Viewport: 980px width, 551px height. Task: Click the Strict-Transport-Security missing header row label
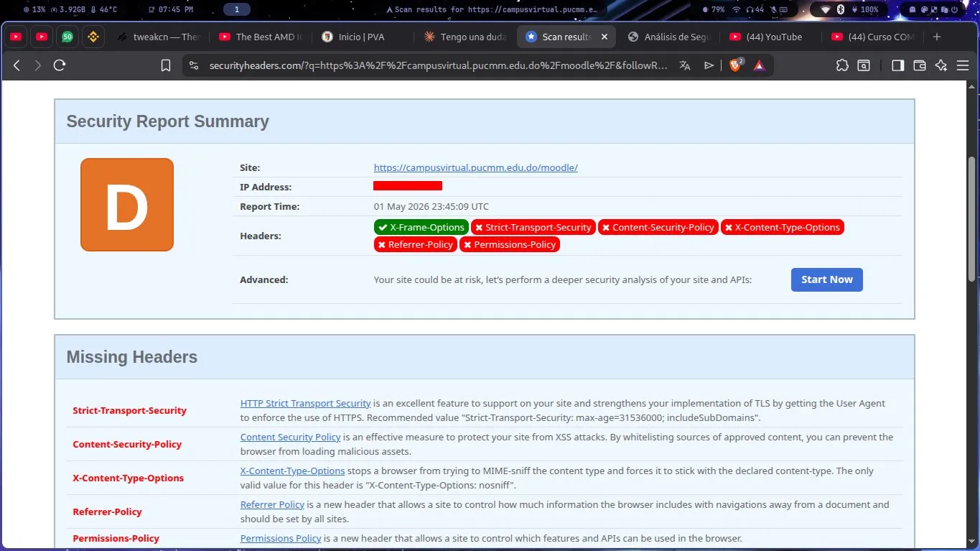pyautogui.click(x=129, y=410)
